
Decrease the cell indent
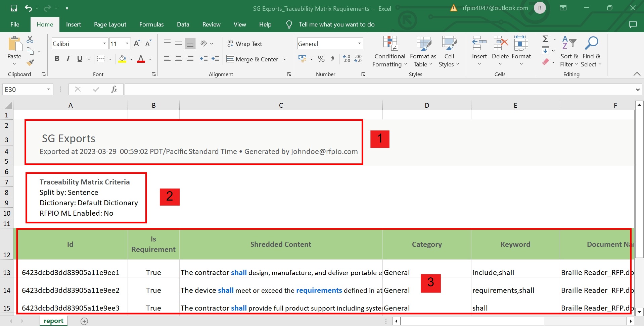coord(204,59)
